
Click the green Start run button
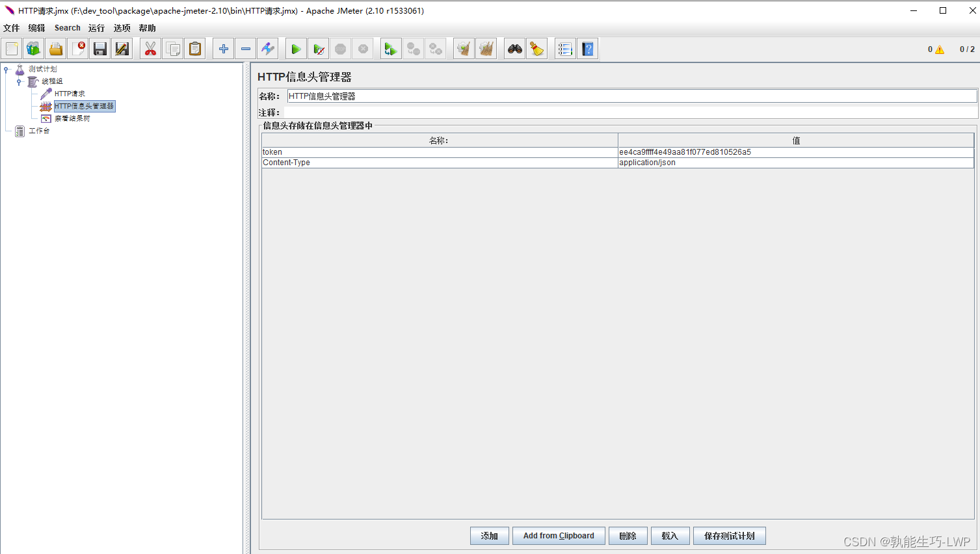tap(296, 49)
